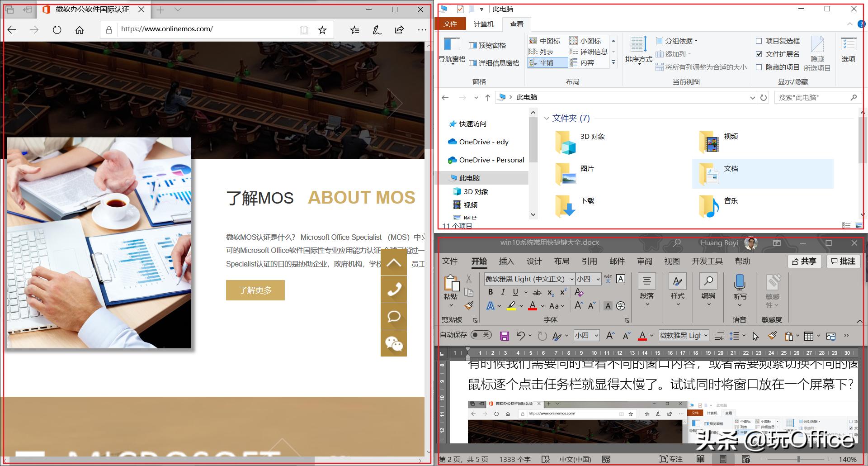Click the WeChat floating icon on the webpage
This screenshot has width=868, height=466.
click(x=394, y=343)
